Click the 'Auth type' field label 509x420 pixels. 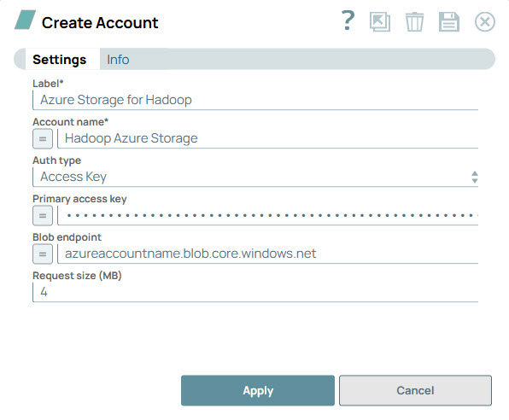point(57,160)
